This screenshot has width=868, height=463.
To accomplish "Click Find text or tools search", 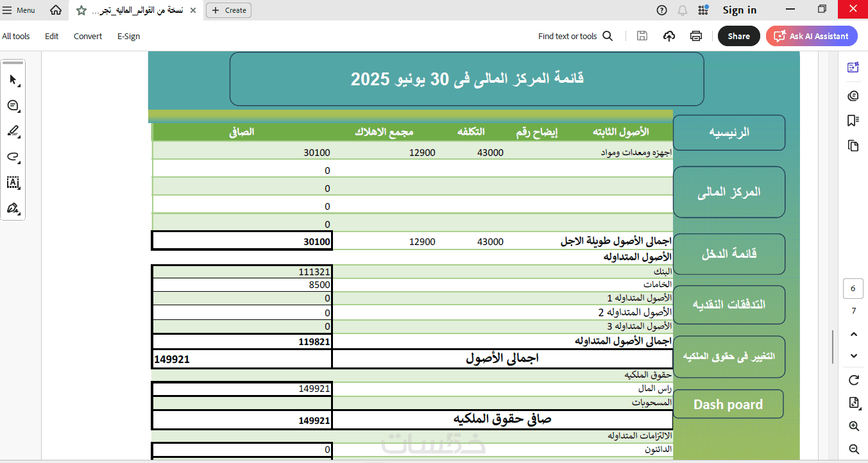I will point(575,37).
